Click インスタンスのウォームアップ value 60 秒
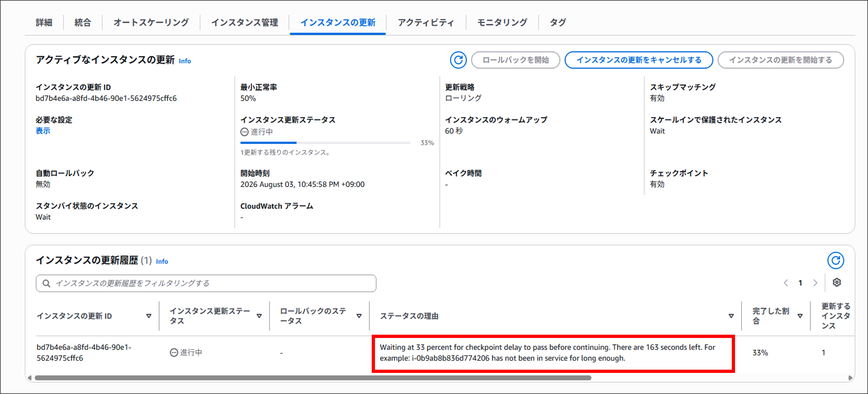Viewport: 868px width, 394px height. [454, 131]
